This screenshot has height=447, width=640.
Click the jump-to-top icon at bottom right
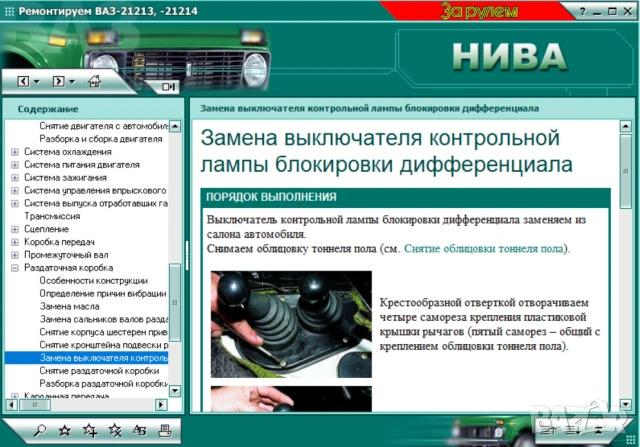tap(598, 429)
